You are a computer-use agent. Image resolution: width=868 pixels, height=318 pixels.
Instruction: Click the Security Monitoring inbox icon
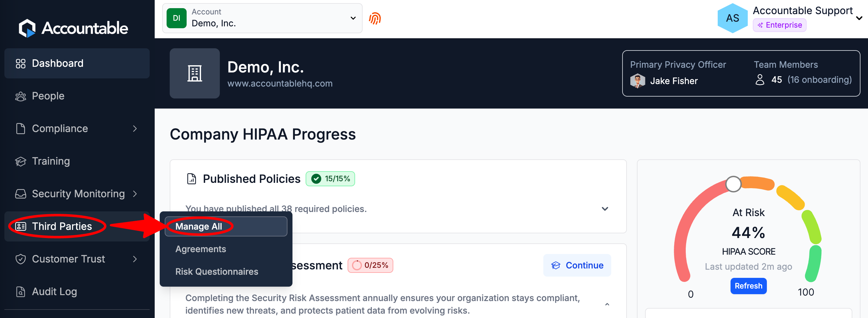tap(21, 194)
